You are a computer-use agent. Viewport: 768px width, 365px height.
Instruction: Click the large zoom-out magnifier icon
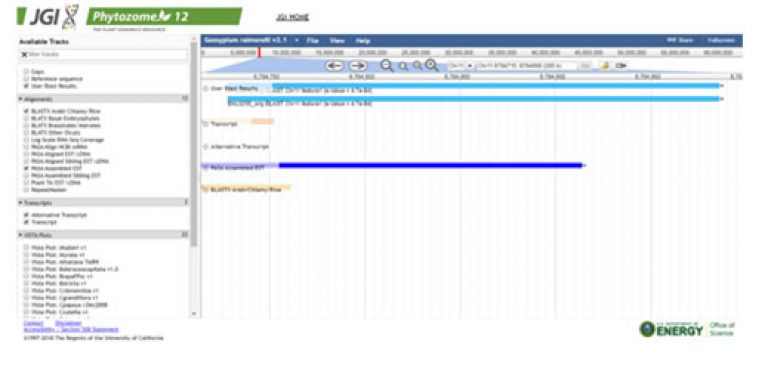point(386,66)
